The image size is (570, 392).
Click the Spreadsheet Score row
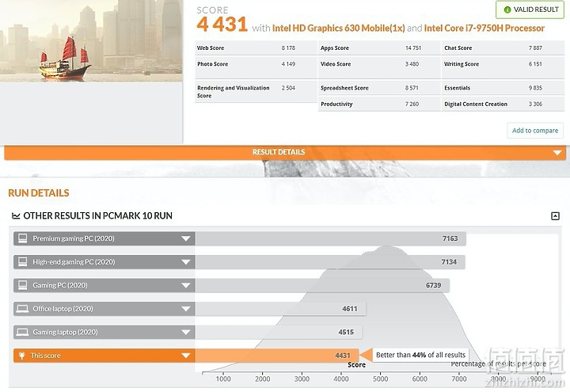pyautogui.click(x=379, y=88)
